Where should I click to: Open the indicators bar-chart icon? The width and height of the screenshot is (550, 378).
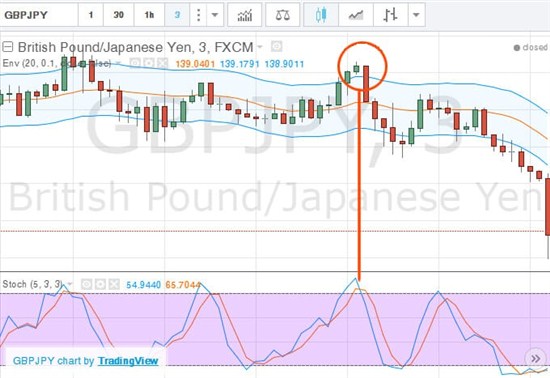click(244, 15)
